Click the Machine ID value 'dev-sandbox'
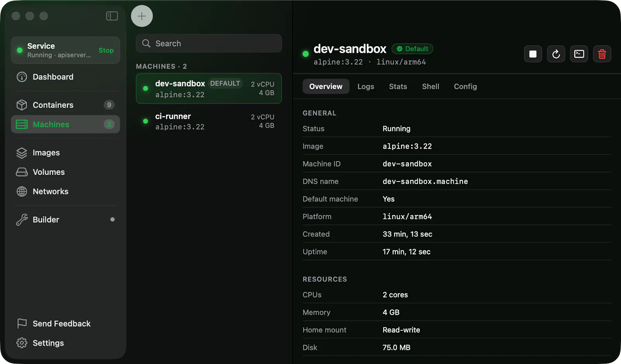The width and height of the screenshot is (621, 364). coord(407,164)
